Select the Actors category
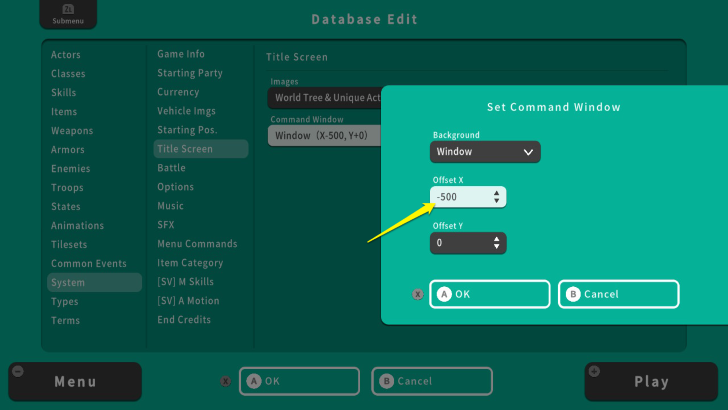 point(66,55)
